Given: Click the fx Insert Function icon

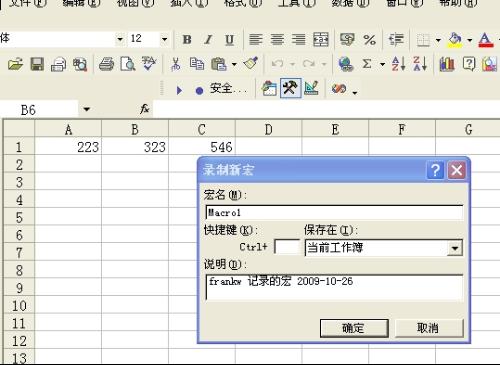Looking at the screenshot, I should tap(145, 109).
